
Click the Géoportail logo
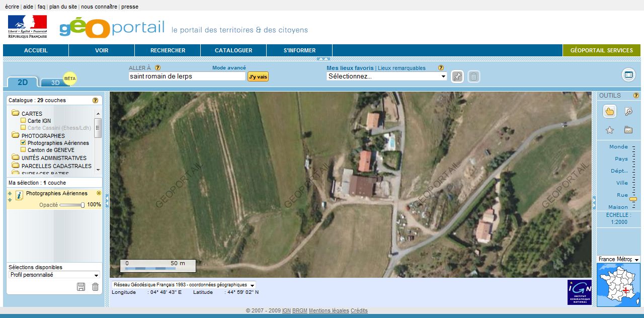pyautogui.click(x=112, y=28)
